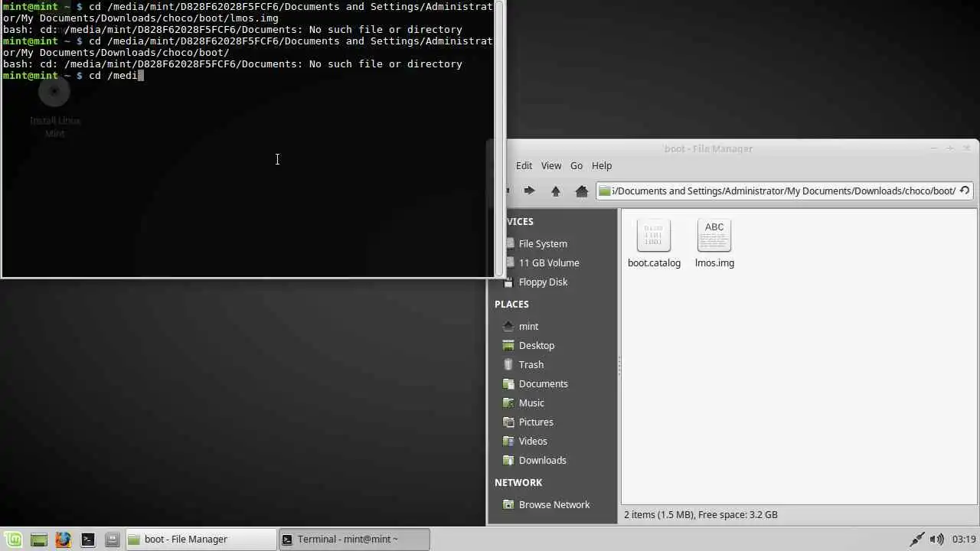Click the lmos.img file name
Viewport: 980px width, 551px height.
coord(714,262)
